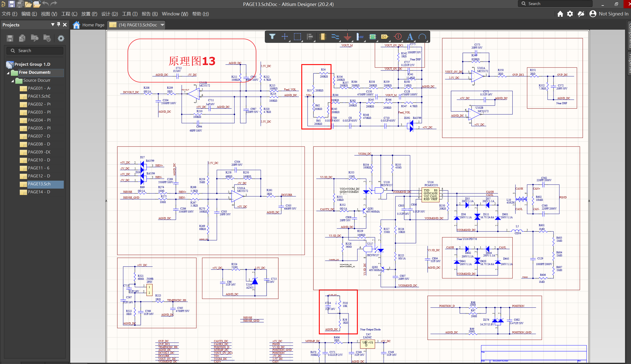Open Preferences gear at top right
This screenshot has height=364, width=631.
click(570, 14)
